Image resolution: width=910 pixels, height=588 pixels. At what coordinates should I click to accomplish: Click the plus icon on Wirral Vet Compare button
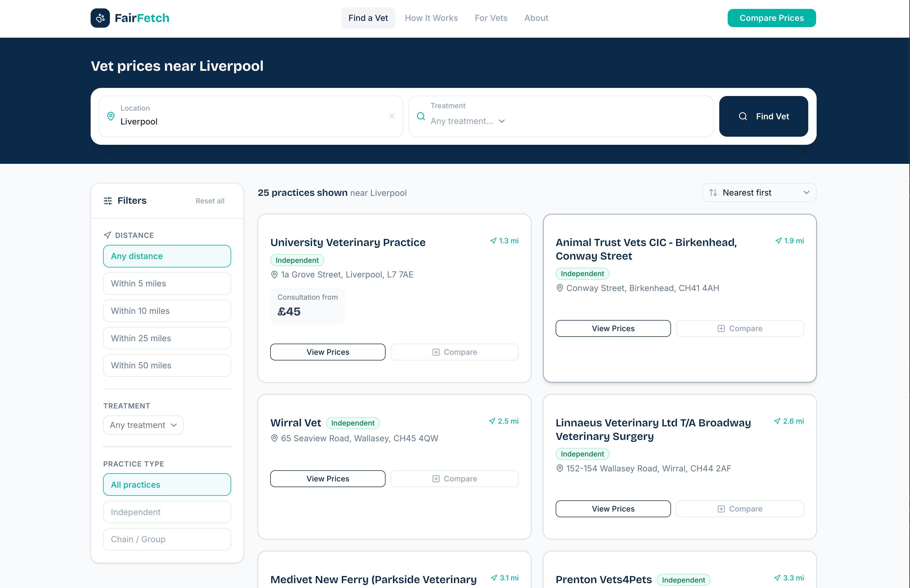point(435,478)
